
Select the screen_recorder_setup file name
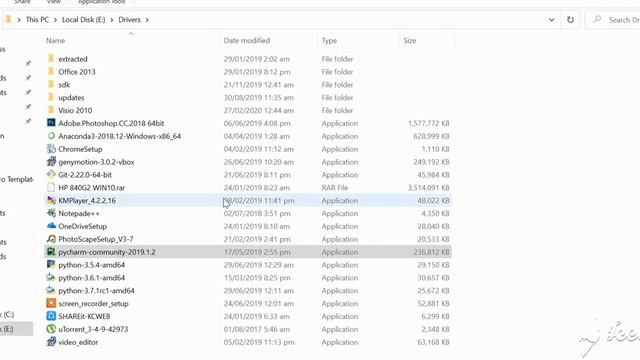pos(93,303)
